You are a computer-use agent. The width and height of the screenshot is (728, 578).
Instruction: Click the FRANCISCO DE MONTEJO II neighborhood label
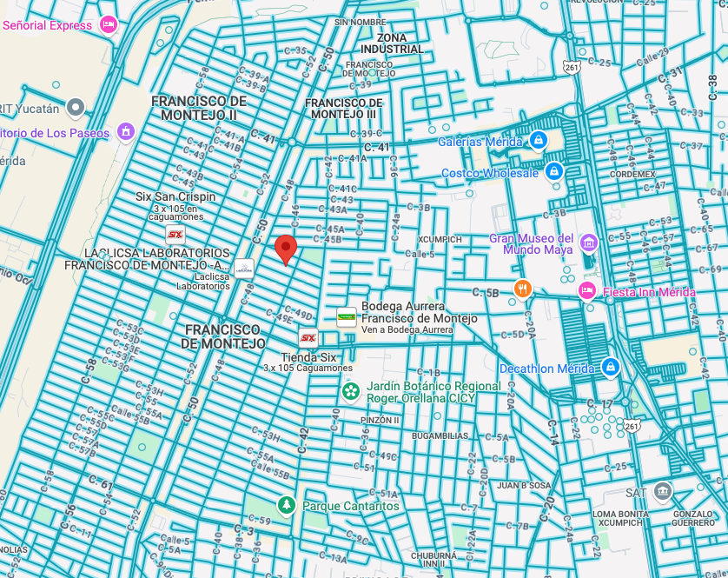point(199,108)
